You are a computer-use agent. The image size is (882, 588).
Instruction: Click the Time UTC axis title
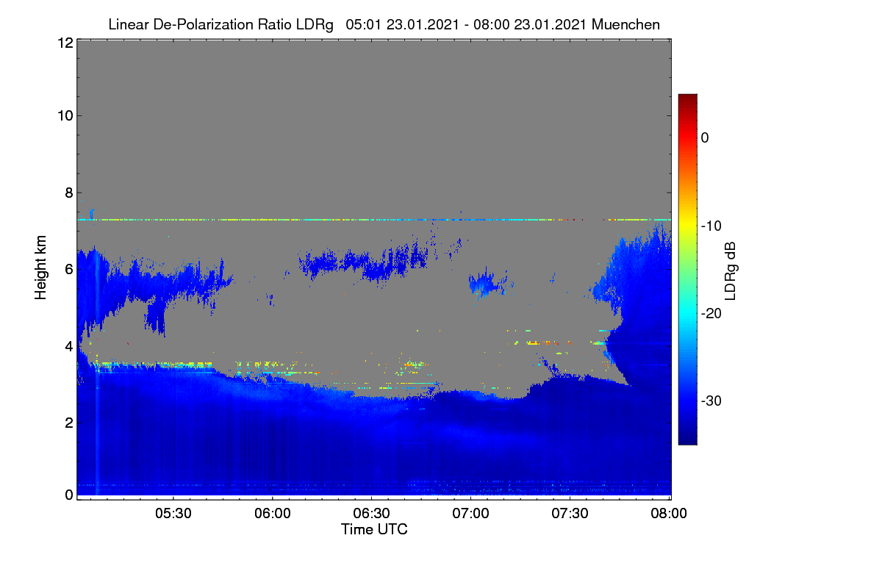[374, 529]
